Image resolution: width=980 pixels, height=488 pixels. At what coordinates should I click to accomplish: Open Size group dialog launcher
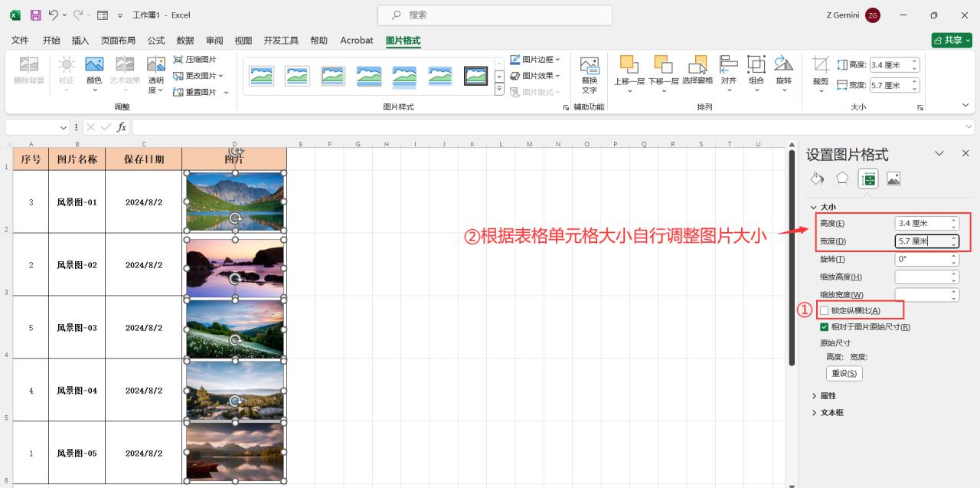[x=920, y=108]
